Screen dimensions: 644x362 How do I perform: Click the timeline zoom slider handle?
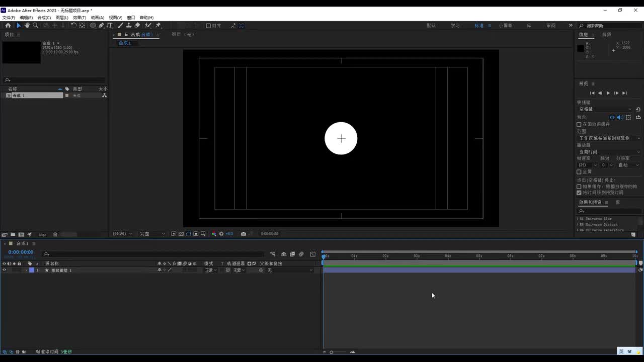coord(332,352)
